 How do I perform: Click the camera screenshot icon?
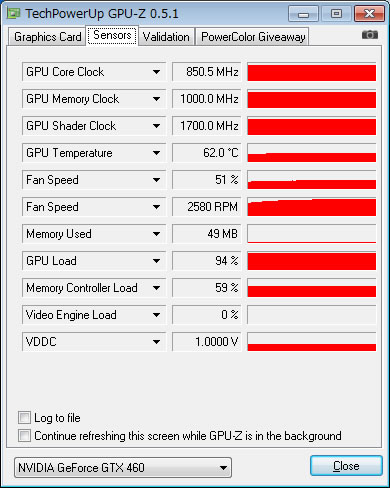(370, 34)
